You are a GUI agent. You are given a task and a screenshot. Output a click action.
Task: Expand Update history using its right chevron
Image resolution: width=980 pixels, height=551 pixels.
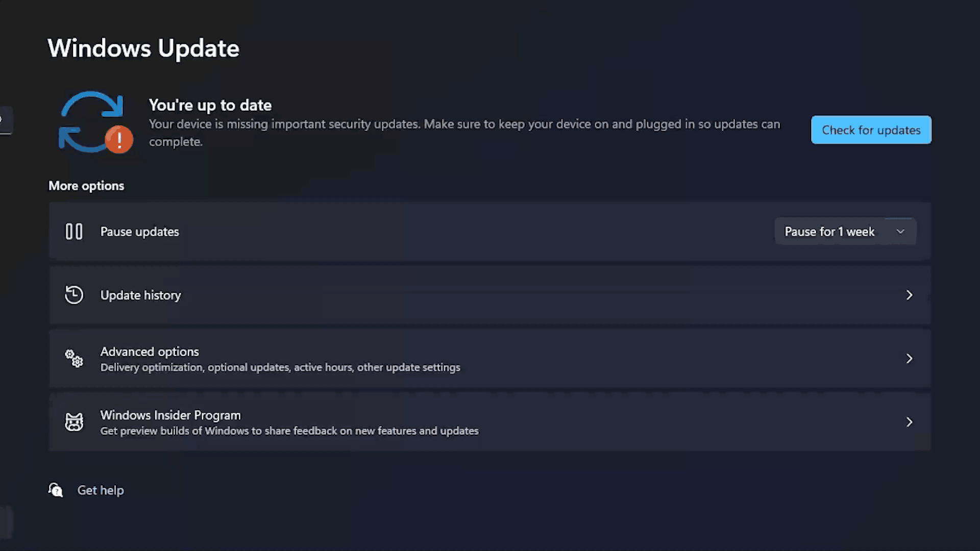pos(909,295)
